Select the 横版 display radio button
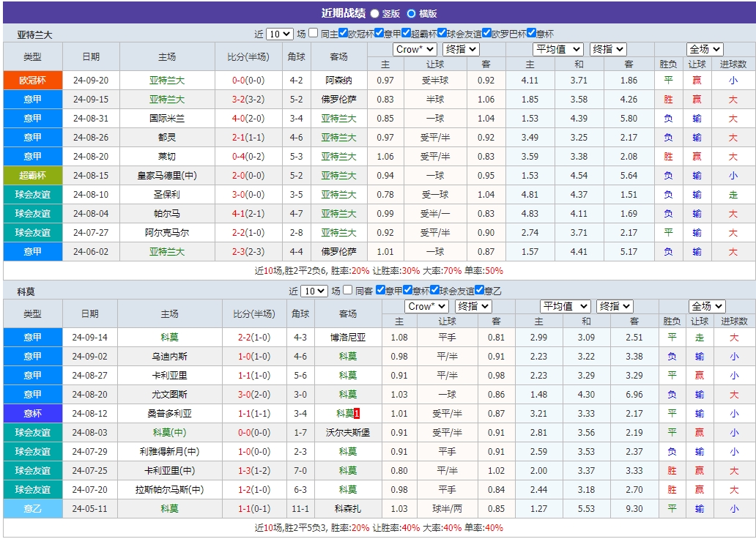 410,12
